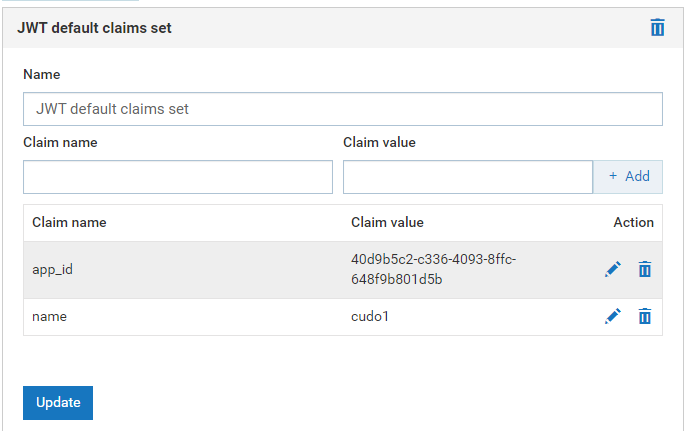Delete the app_id claim row
The height and width of the screenshot is (431, 691).
point(645,269)
